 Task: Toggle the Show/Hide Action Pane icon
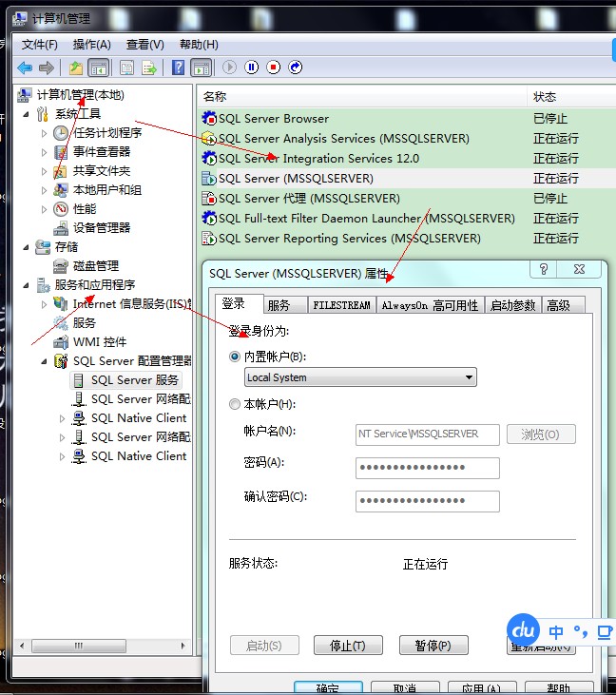pyautogui.click(x=202, y=68)
